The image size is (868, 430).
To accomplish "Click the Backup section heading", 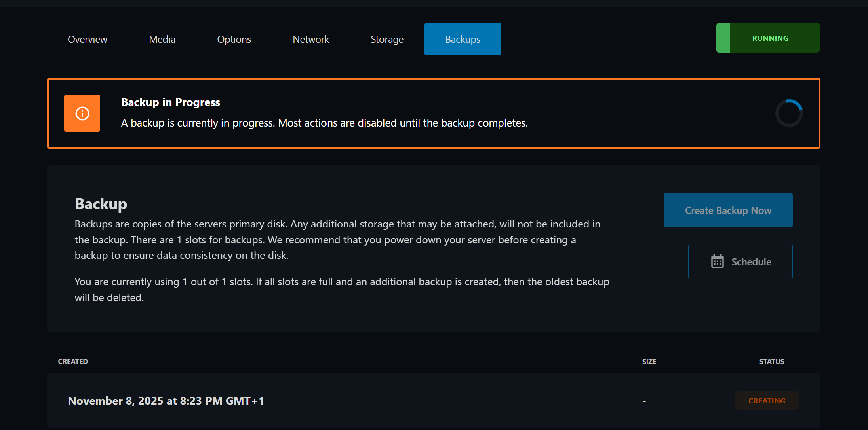I will pos(101,204).
